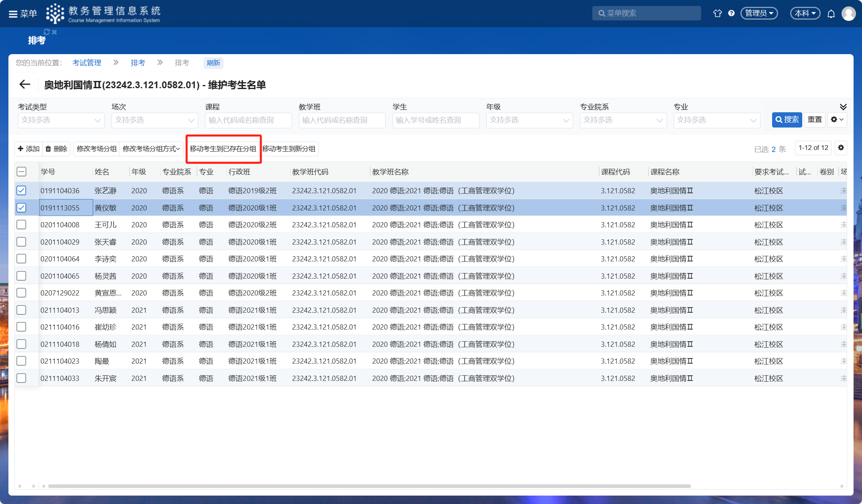Open user avatar profile
The width and height of the screenshot is (862, 504).
point(848,14)
